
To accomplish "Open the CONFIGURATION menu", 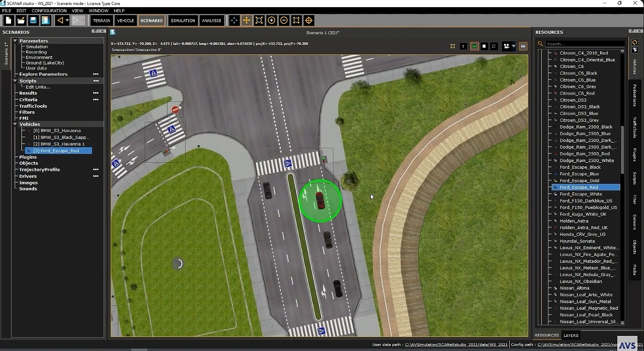I will click(49, 11).
